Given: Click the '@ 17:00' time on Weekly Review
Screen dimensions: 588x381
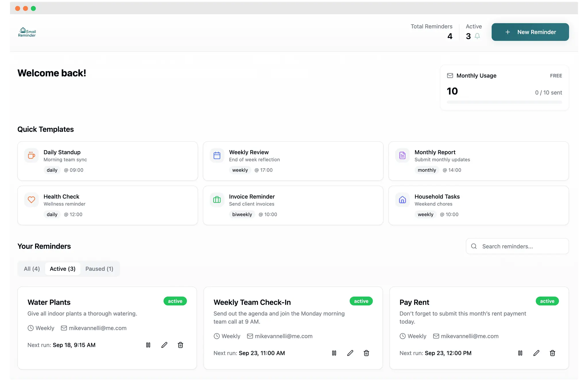Looking at the screenshot, I should point(264,170).
